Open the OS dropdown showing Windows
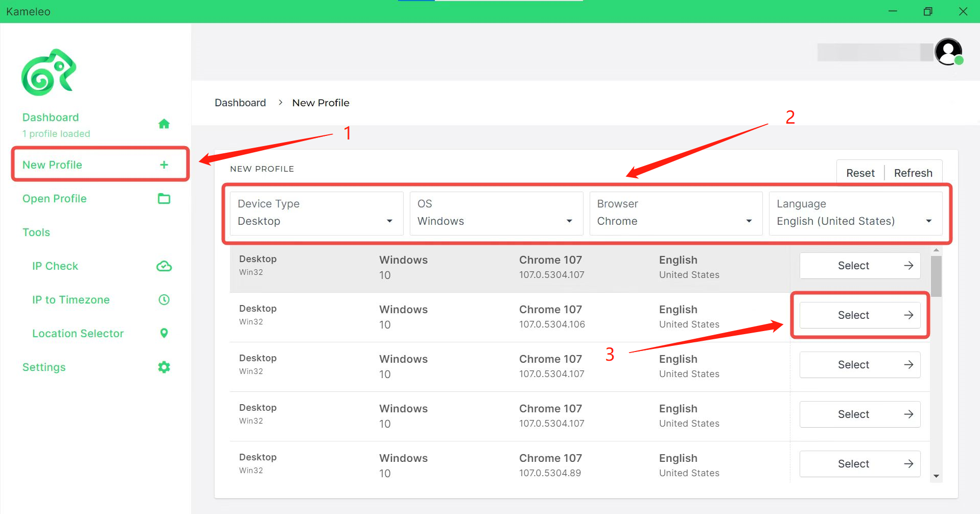980x514 pixels. tap(496, 213)
